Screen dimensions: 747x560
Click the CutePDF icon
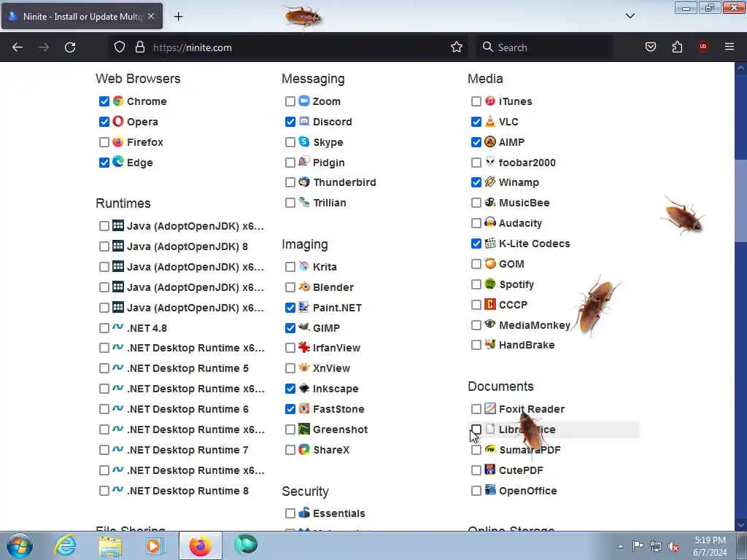click(x=490, y=470)
